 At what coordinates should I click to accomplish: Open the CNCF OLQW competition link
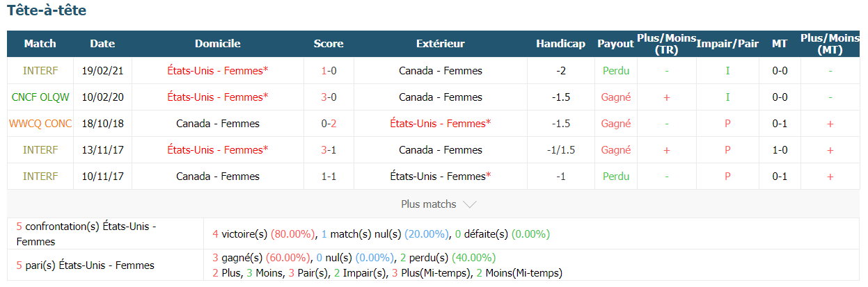40,97
